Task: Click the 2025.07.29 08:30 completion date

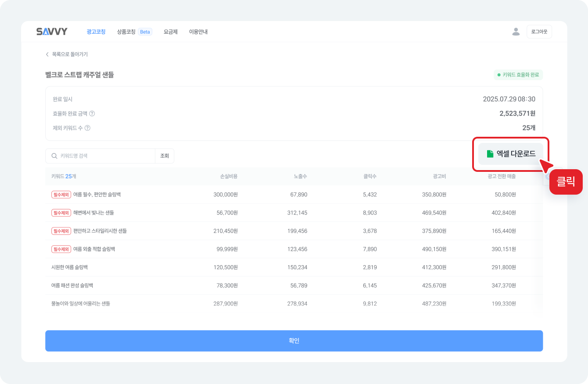Action: (509, 99)
